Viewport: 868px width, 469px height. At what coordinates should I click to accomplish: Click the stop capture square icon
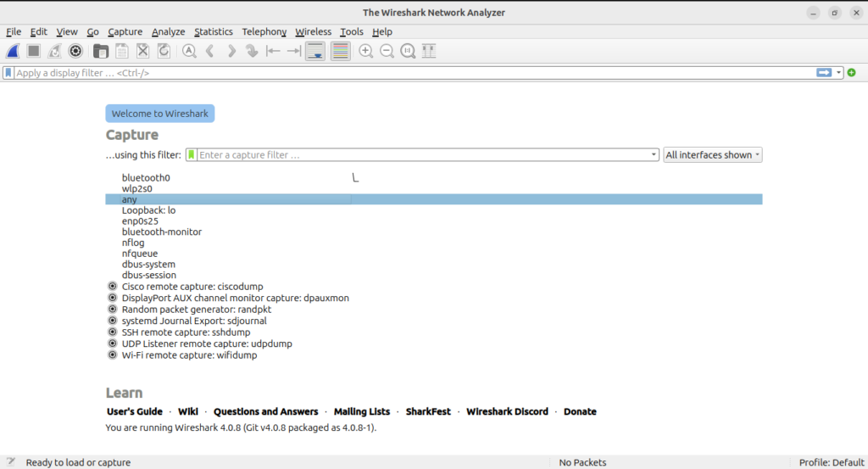34,51
